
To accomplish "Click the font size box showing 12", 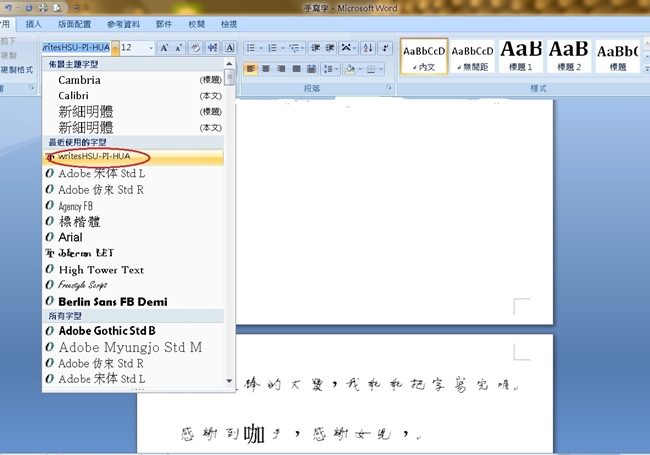I will click(x=133, y=48).
